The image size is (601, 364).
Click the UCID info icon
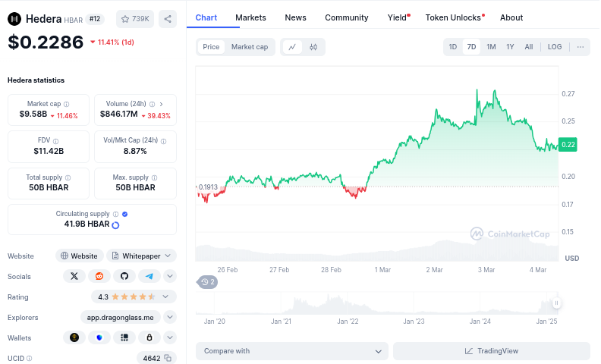point(29,358)
